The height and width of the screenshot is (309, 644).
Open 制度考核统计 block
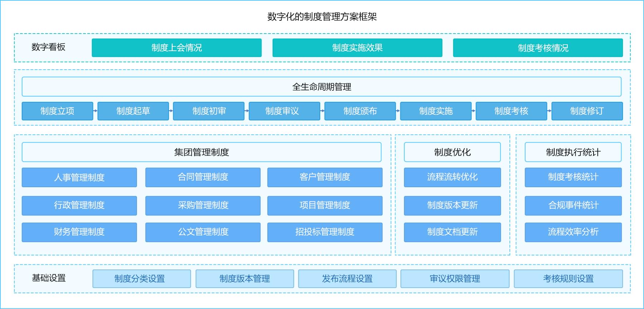pos(573,178)
